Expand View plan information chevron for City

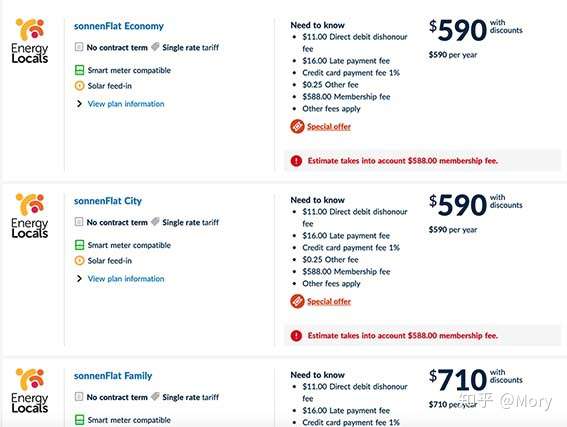79,279
